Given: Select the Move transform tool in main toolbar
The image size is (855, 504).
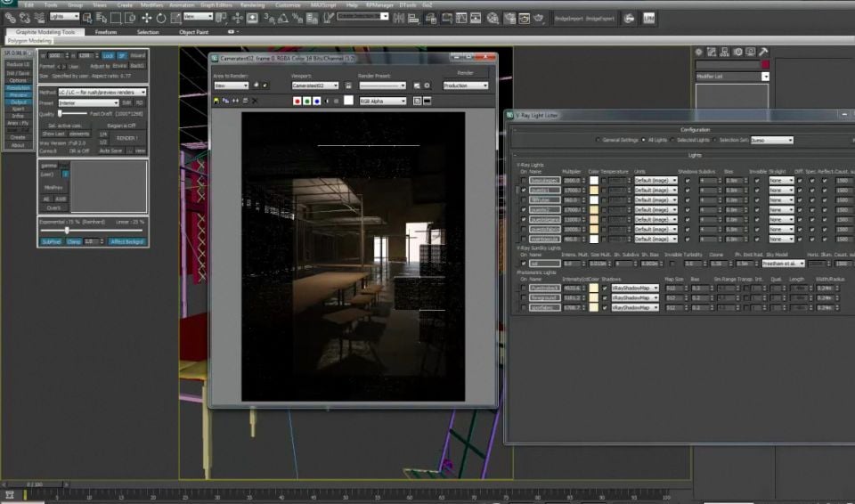Looking at the screenshot, I should click(147, 18).
